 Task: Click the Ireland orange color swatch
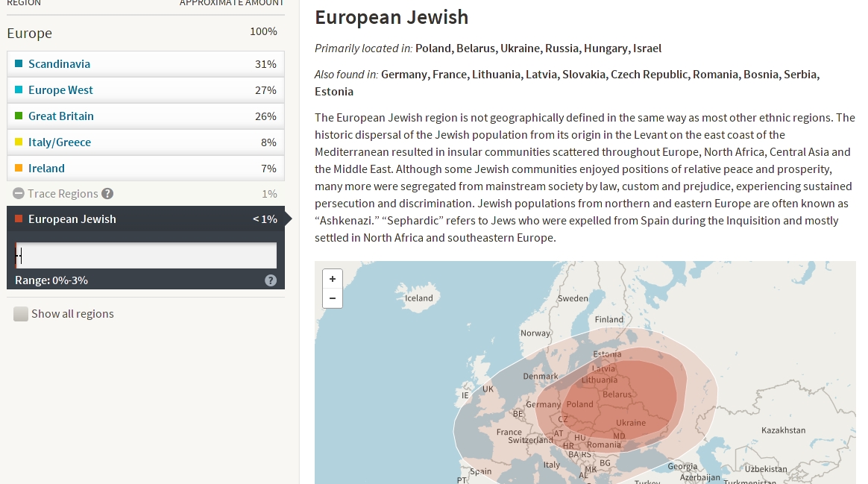(x=18, y=168)
